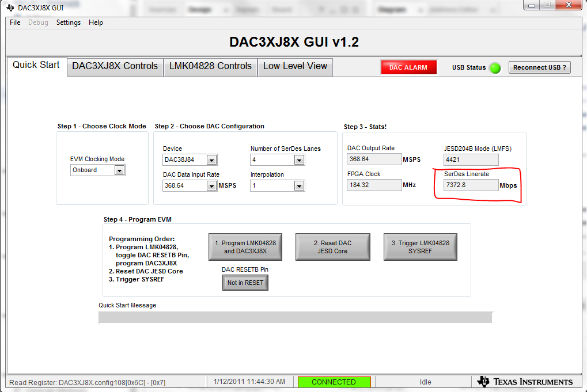Click the Quick Start Message bar
Image resolution: width=587 pixels, height=392 pixels.
pyautogui.click(x=296, y=317)
